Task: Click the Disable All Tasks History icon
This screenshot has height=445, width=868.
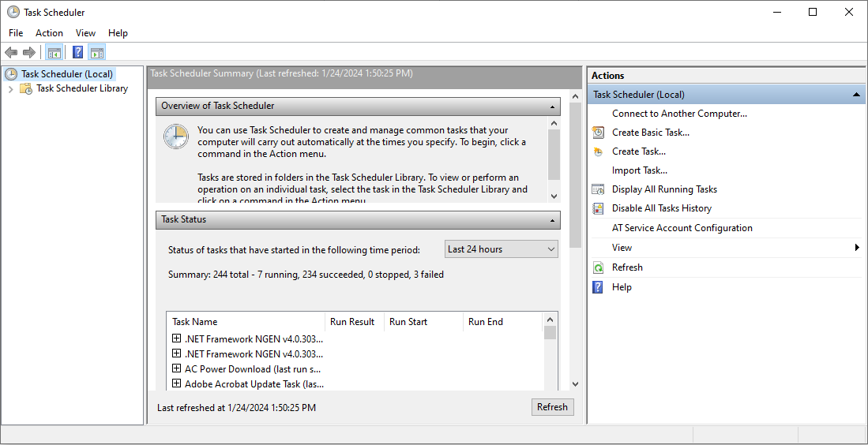Action: point(599,208)
